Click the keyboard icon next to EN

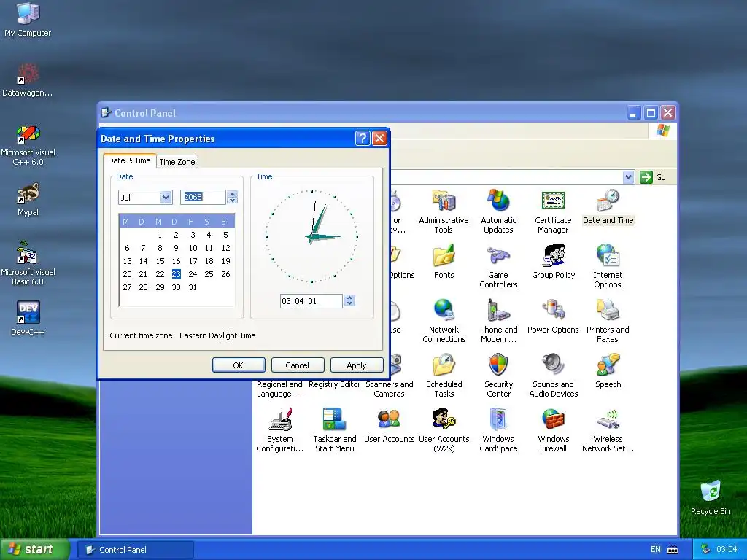tap(673, 550)
